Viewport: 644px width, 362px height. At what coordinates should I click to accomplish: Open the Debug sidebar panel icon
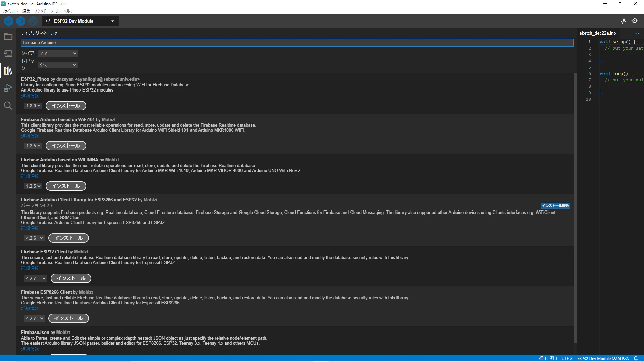tap(8, 88)
